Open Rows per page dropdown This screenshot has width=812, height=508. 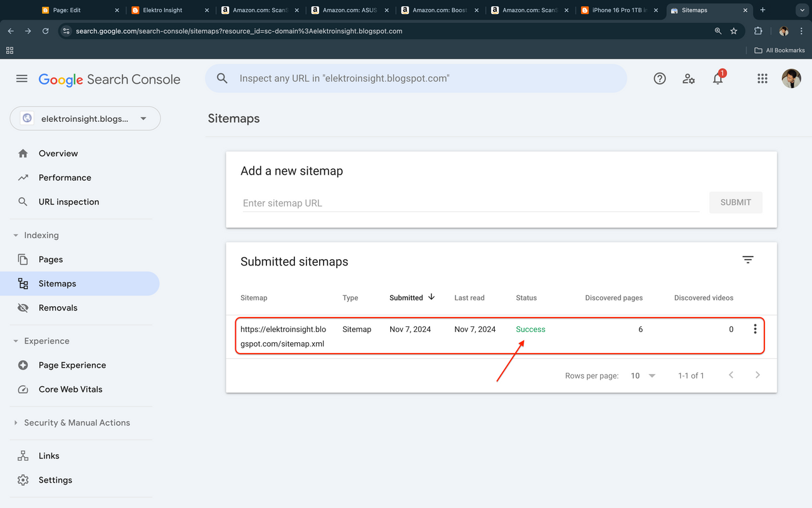[643, 376]
